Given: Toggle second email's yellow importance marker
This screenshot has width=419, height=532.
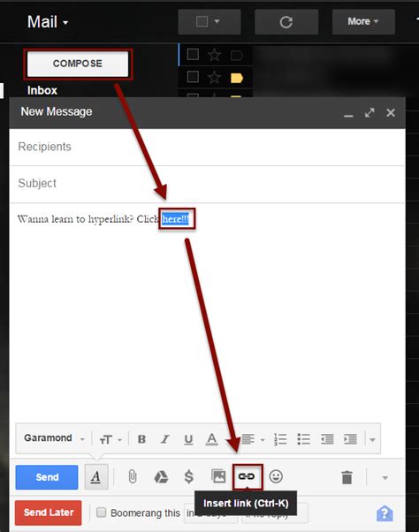Looking at the screenshot, I should [x=237, y=79].
